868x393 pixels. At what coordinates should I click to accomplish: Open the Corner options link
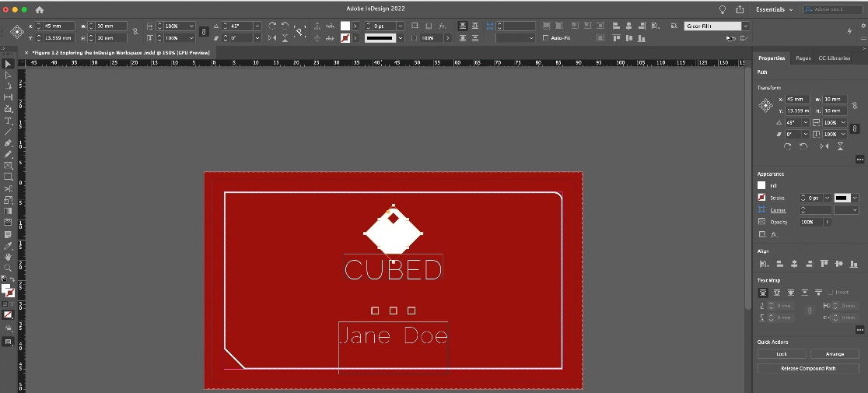click(x=778, y=210)
